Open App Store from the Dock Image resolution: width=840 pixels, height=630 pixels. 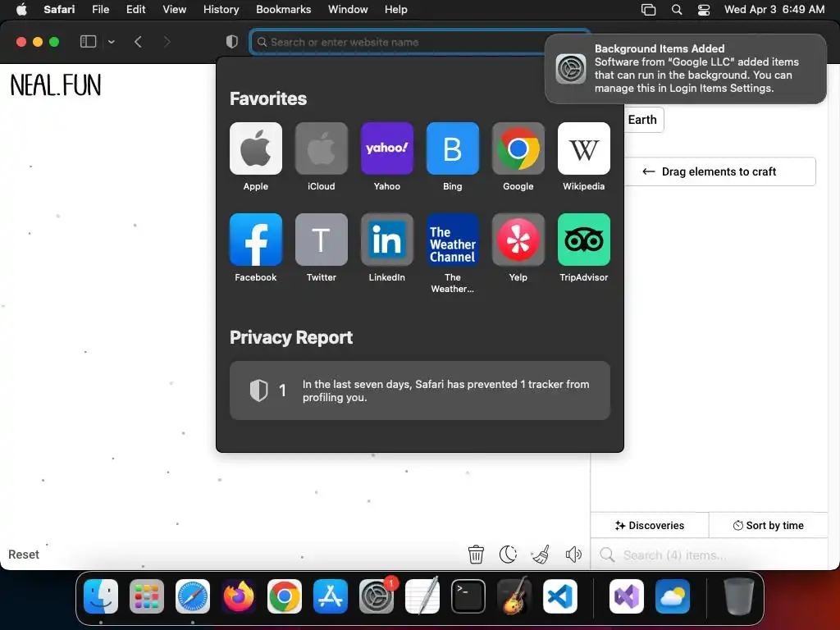coord(330,596)
